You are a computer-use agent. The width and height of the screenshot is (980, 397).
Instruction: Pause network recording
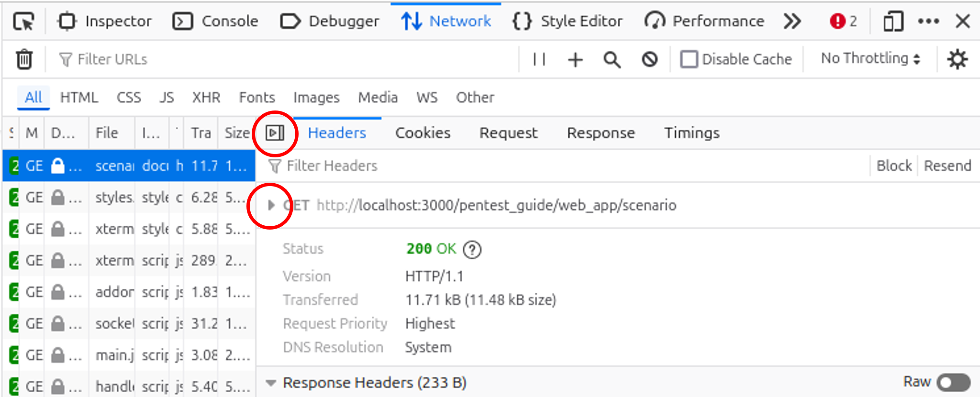(x=539, y=59)
